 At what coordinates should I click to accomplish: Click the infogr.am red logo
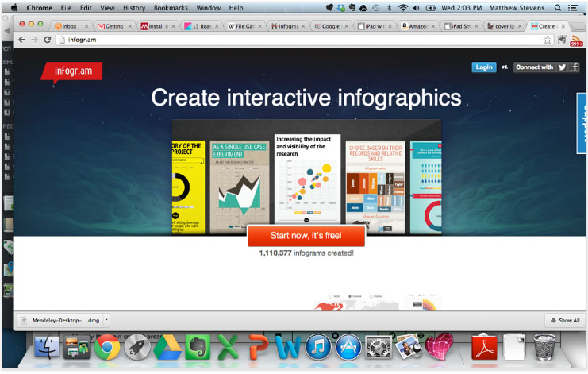[x=71, y=71]
